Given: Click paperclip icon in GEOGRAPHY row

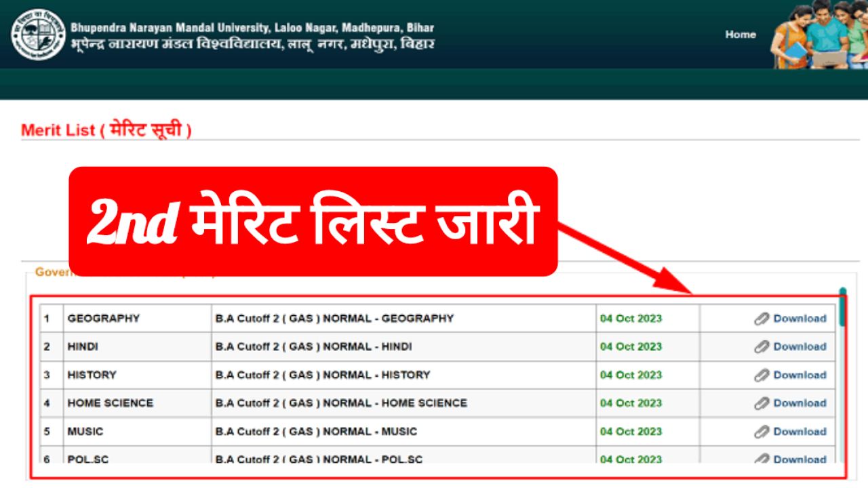Looking at the screenshot, I should pyautogui.click(x=762, y=319).
